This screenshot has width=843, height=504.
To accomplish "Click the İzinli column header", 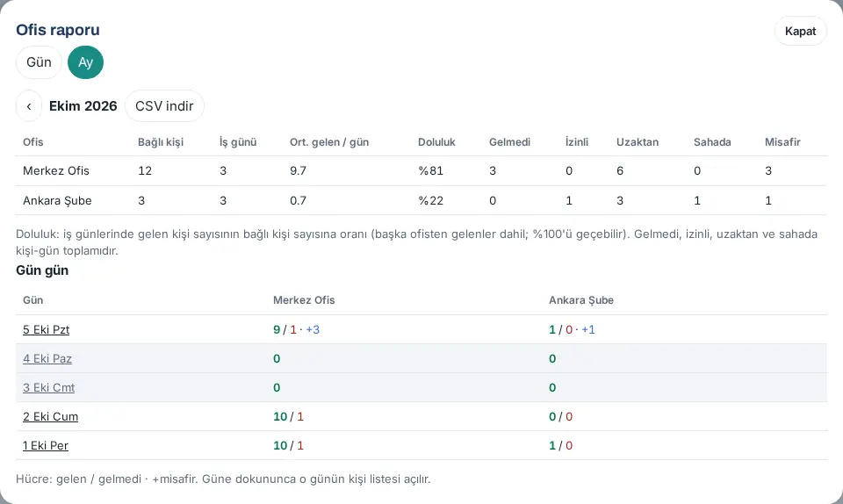I will tap(577, 142).
